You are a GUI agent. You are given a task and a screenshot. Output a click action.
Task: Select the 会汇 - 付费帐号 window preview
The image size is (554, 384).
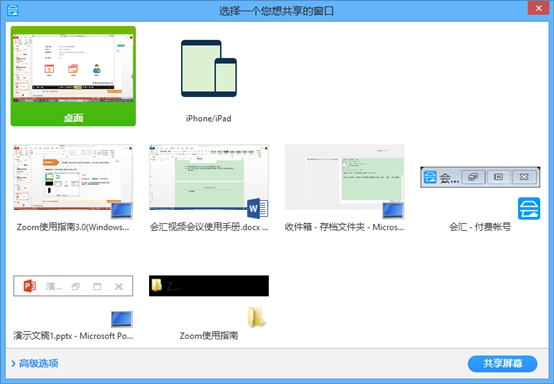click(480, 177)
